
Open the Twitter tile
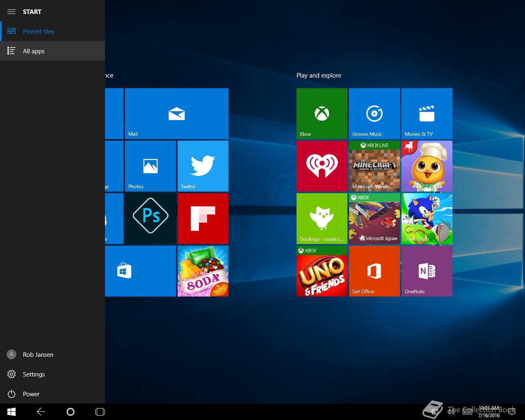coord(203,166)
